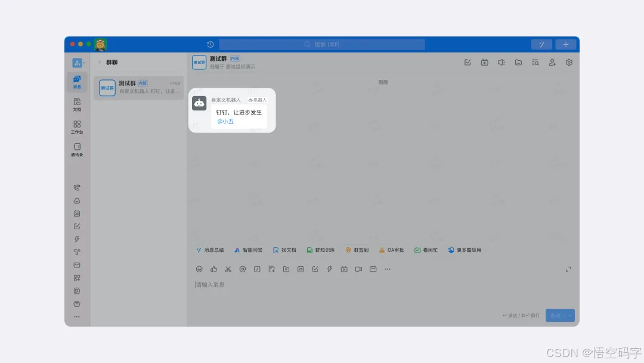The width and height of the screenshot is (644, 363).
Task: Open the paint-roller shaped icon in sidebar
Action: [x=77, y=252]
